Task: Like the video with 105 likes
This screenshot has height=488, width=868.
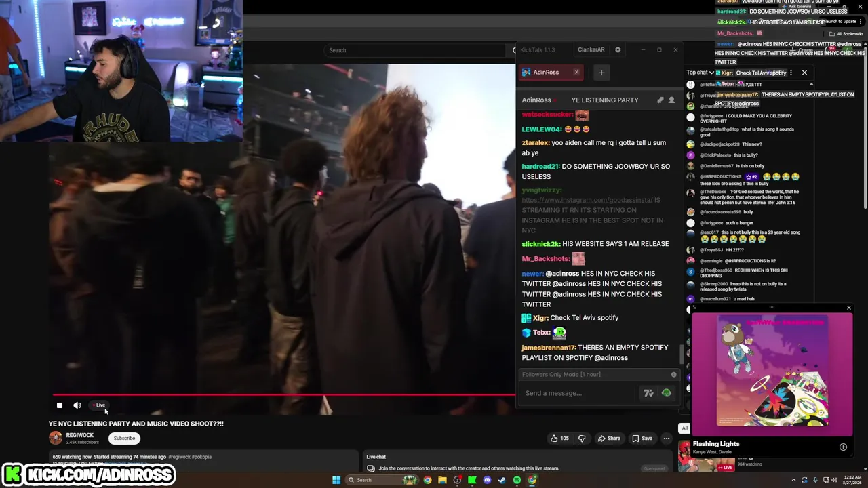Action: pyautogui.click(x=559, y=439)
